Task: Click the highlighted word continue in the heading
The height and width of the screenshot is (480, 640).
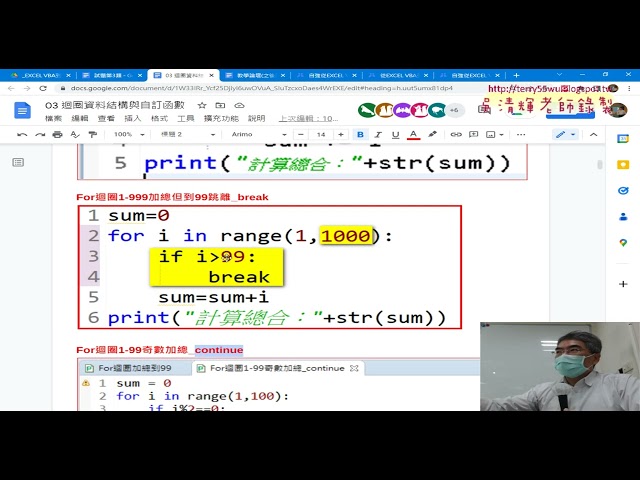Action: [x=219, y=350]
